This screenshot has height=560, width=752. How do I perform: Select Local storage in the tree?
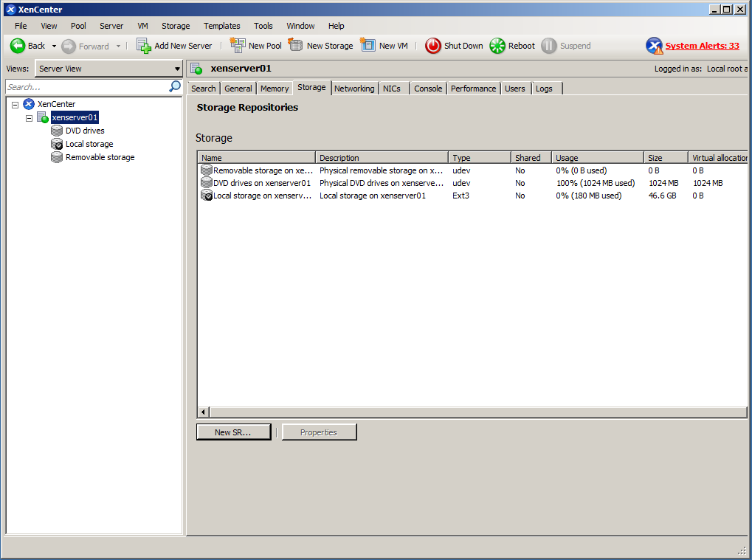89,145
